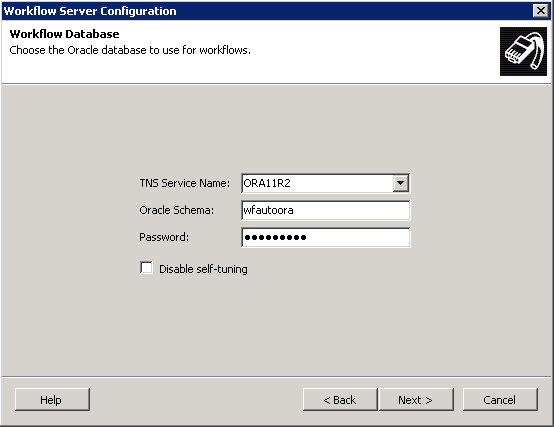Click the Disable self-tuning label text
The width and height of the screenshot is (554, 427).
coord(203,269)
